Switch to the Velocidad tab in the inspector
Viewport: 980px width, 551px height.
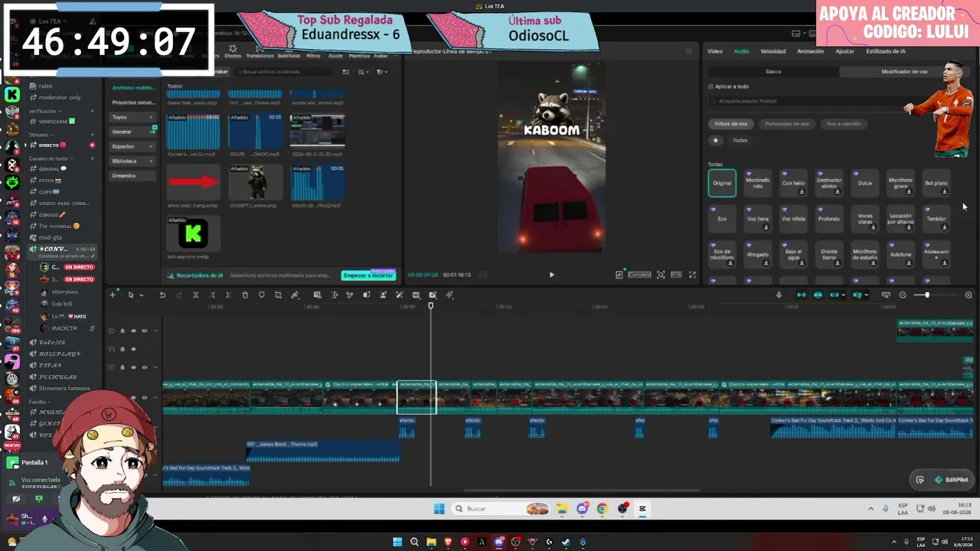773,51
